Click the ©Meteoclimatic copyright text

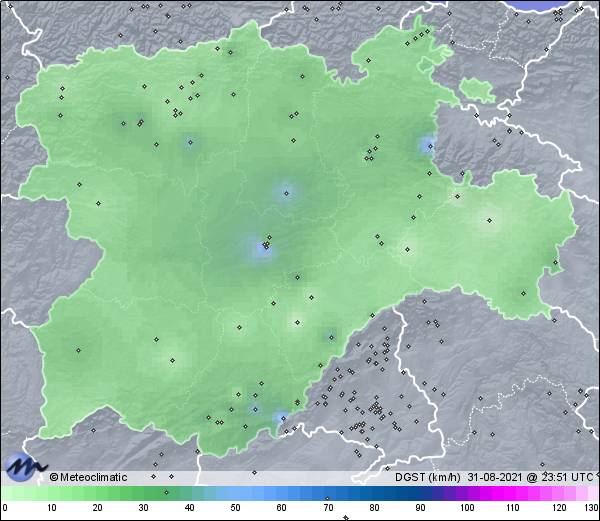click(x=88, y=477)
